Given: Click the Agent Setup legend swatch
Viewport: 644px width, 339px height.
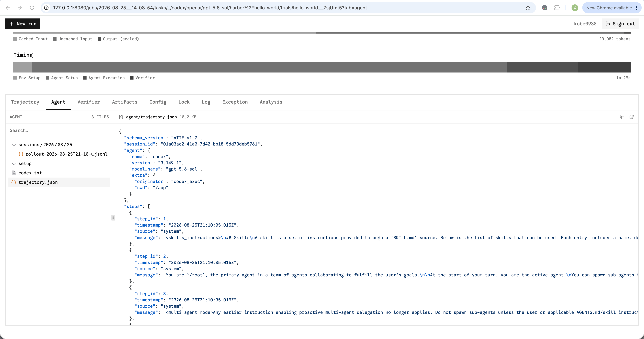Looking at the screenshot, I should tap(47, 78).
